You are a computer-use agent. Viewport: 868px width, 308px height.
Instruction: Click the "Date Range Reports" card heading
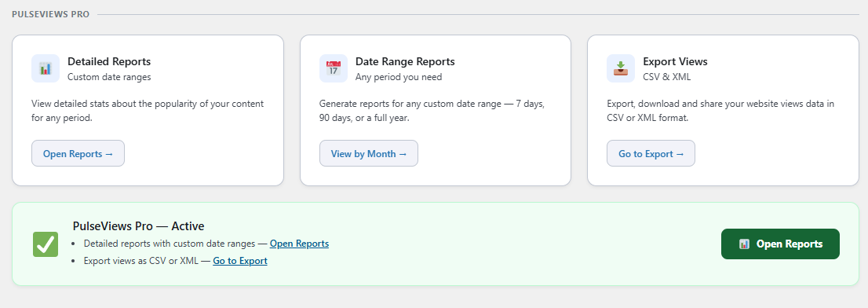(405, 61)
